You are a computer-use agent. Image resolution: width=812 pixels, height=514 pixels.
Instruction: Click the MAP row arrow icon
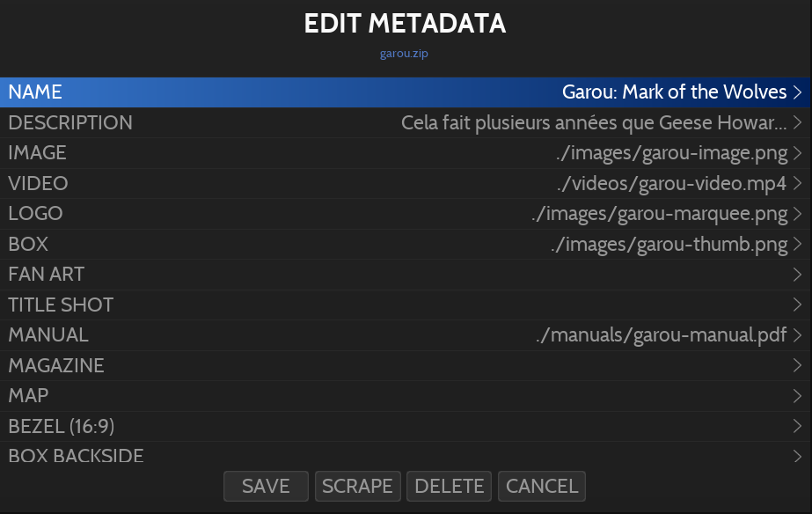[797, 396]
